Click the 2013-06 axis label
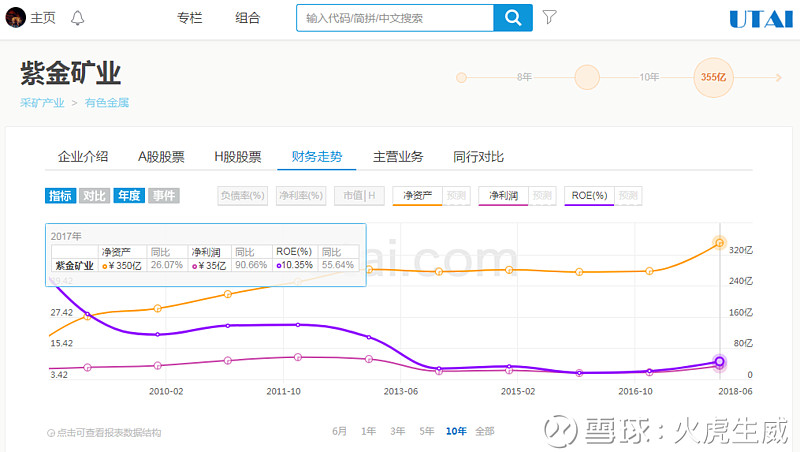 (401, 391)
